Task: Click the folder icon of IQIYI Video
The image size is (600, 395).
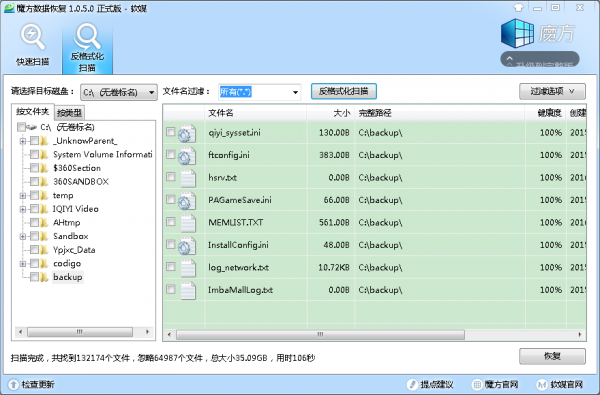Action: pyautogui.click(x=45, y=209)
